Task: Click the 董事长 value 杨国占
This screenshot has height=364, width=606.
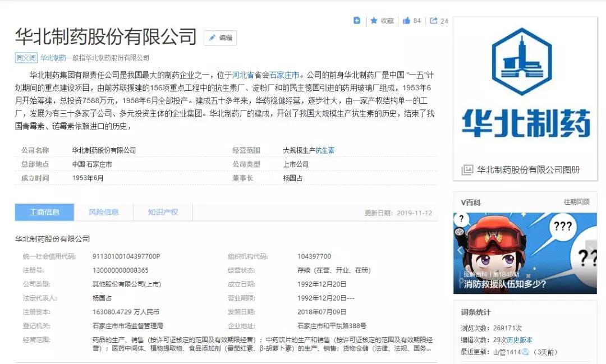Action: tap(292, 178)
